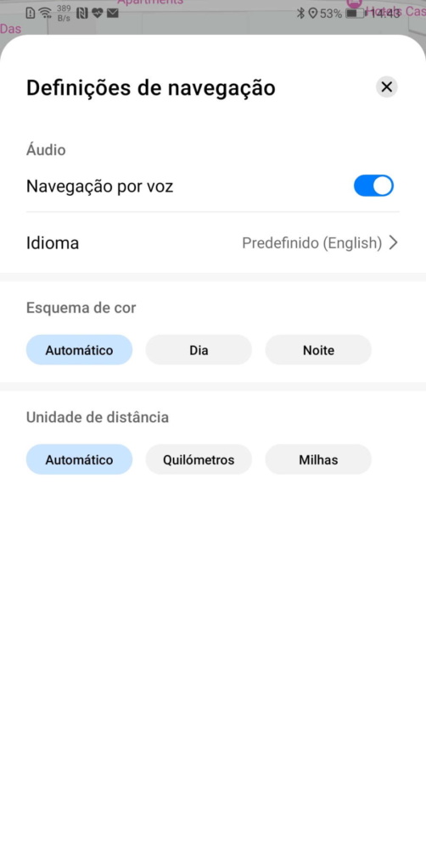Select Automático color scheme
Image resolution: width=426 pixels, height=868 pixels.
pos(79,350)
